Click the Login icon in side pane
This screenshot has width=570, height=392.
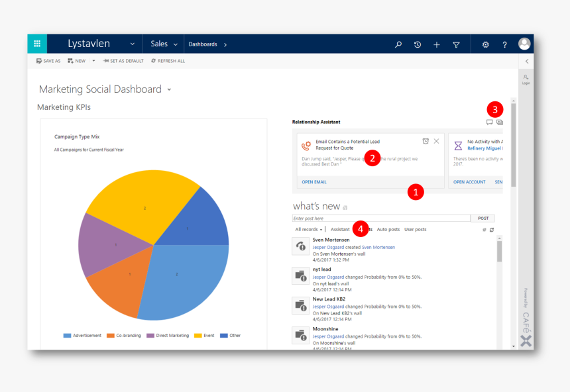[x=526, y=79]
